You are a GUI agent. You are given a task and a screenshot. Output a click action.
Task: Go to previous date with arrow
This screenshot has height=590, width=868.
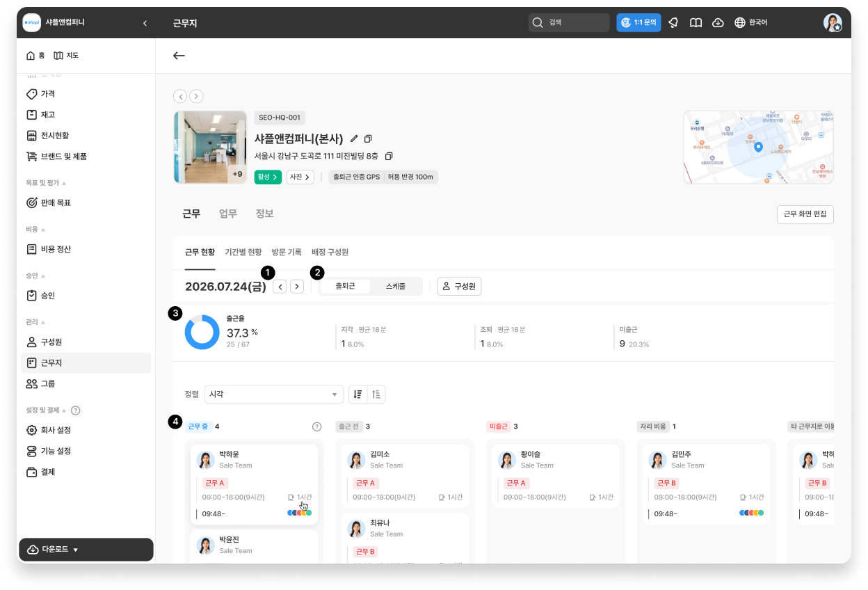(x=280, y=287)
